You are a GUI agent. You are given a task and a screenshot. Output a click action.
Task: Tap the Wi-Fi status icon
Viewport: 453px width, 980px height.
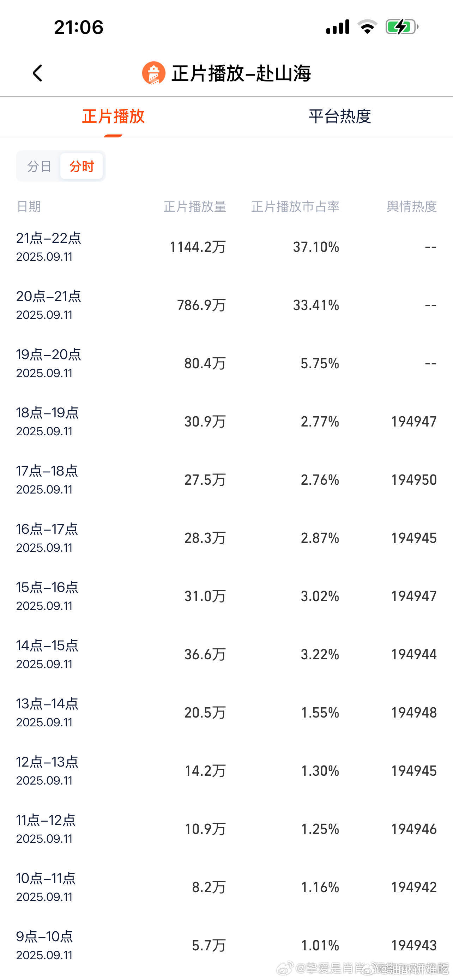click(367, 27)
